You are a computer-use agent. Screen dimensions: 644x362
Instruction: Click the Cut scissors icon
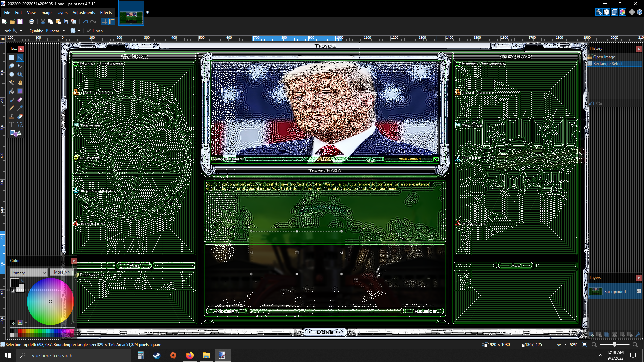pyautogui.click(x=43, y=21)
